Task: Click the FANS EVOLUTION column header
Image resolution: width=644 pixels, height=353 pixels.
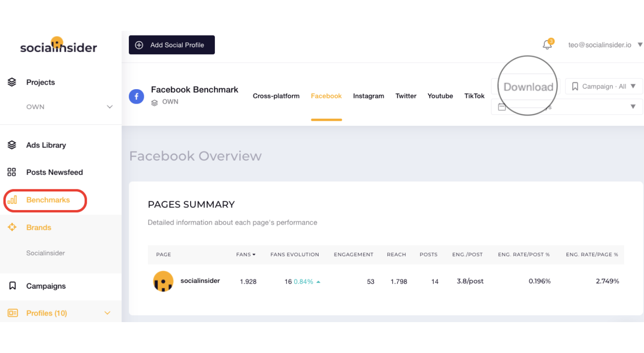Action: (x=295, y=255)
